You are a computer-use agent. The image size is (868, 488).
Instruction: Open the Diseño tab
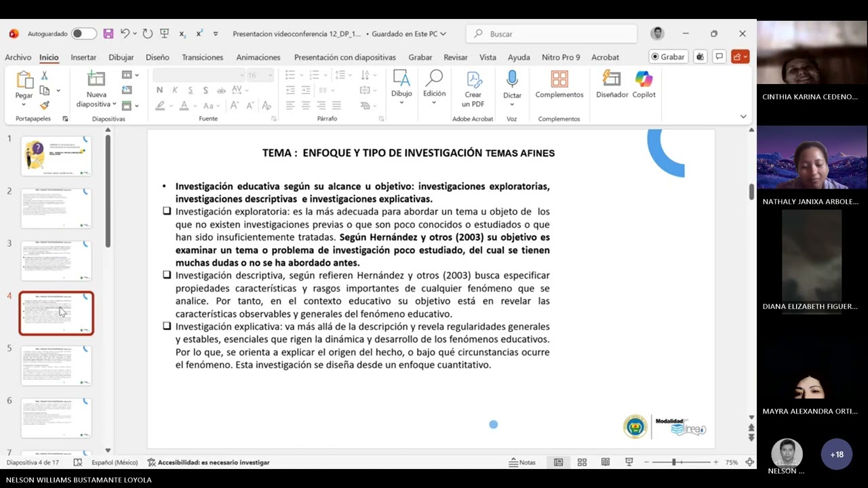click(x=157, y=57)
